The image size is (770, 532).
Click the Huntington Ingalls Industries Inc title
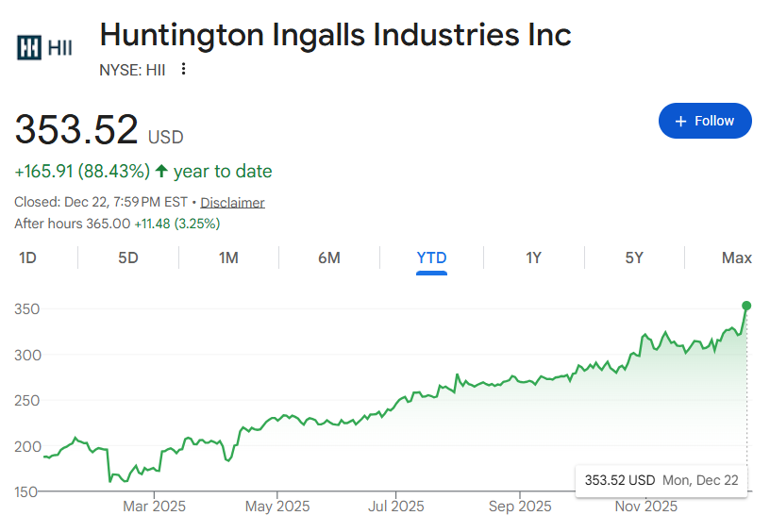(x=335, y=35)
